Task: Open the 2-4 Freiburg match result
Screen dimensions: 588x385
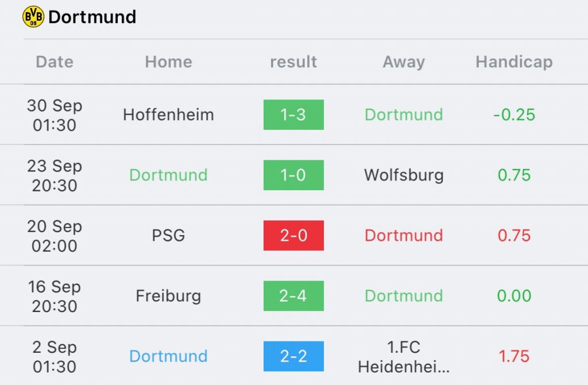Action: pos(293,296)
